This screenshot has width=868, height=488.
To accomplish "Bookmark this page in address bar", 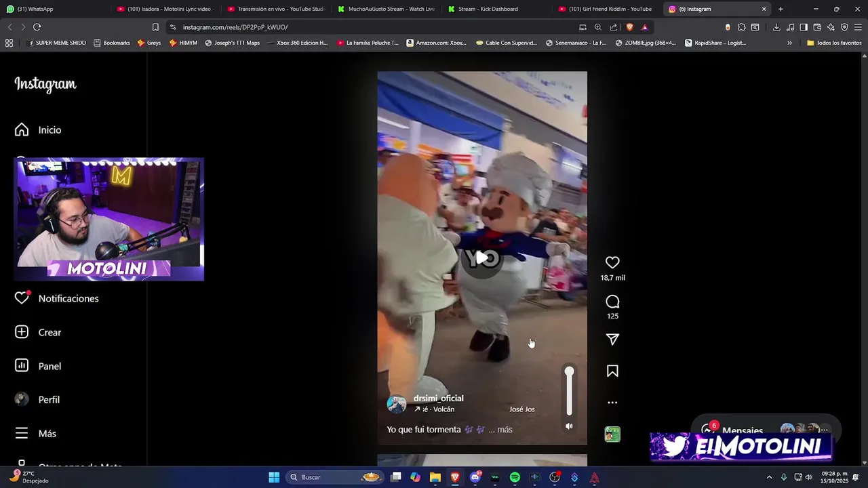I will click(x=155, y=27).
